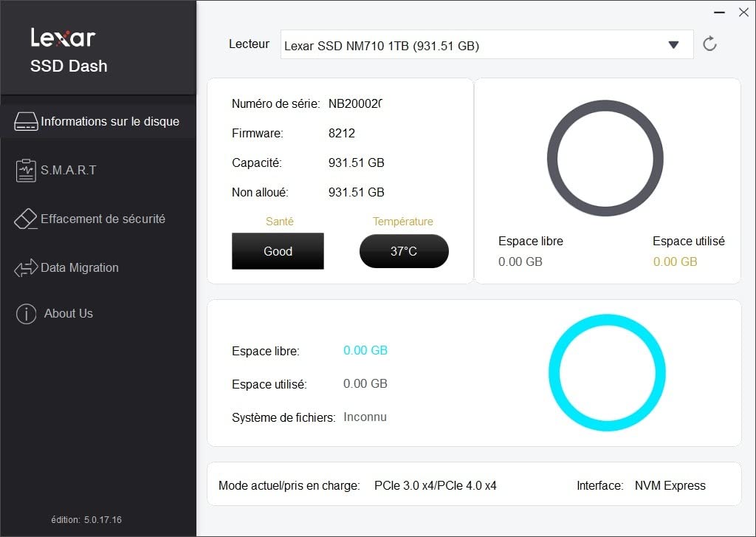The height and width of the screenshot is (537, 756).
Task: Click the SSD Dash title text
Action: [69, 66]
